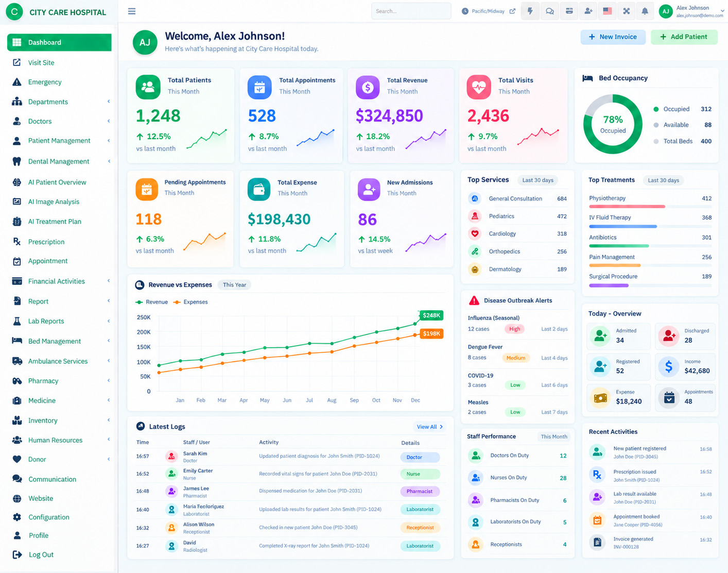This screenshot has width=728, height=573.
Task: Click View All link in Latest Logs
Action: tap(430, 427)
